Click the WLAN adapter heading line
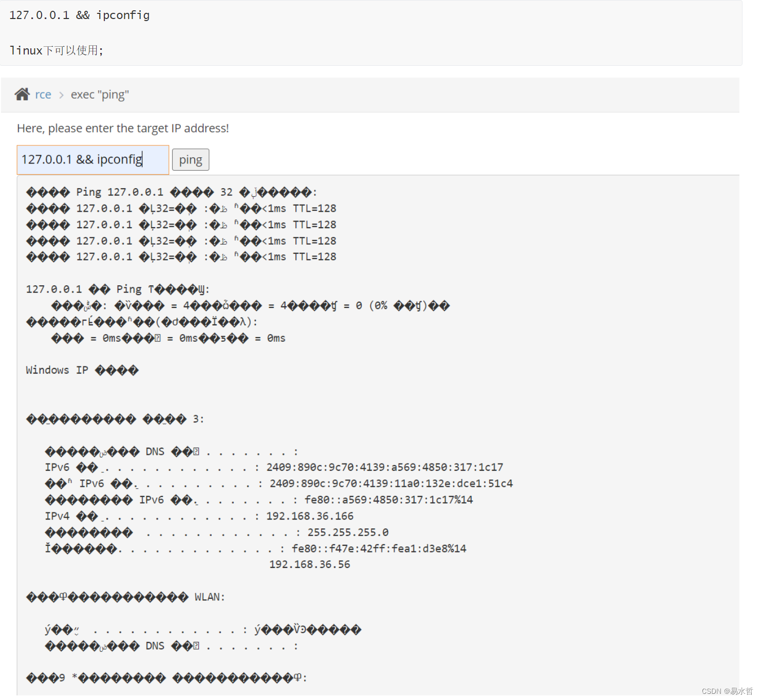 tap(126, 597)
